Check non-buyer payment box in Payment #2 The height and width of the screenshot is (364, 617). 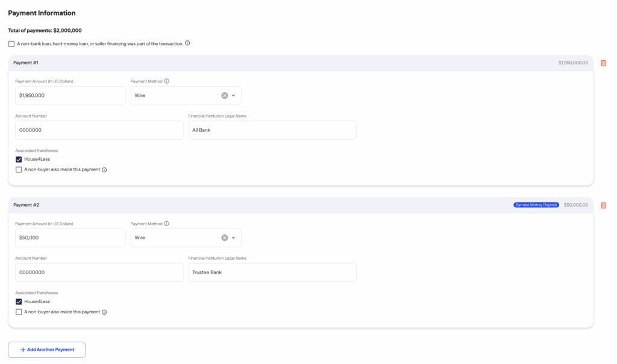[19, 312]
